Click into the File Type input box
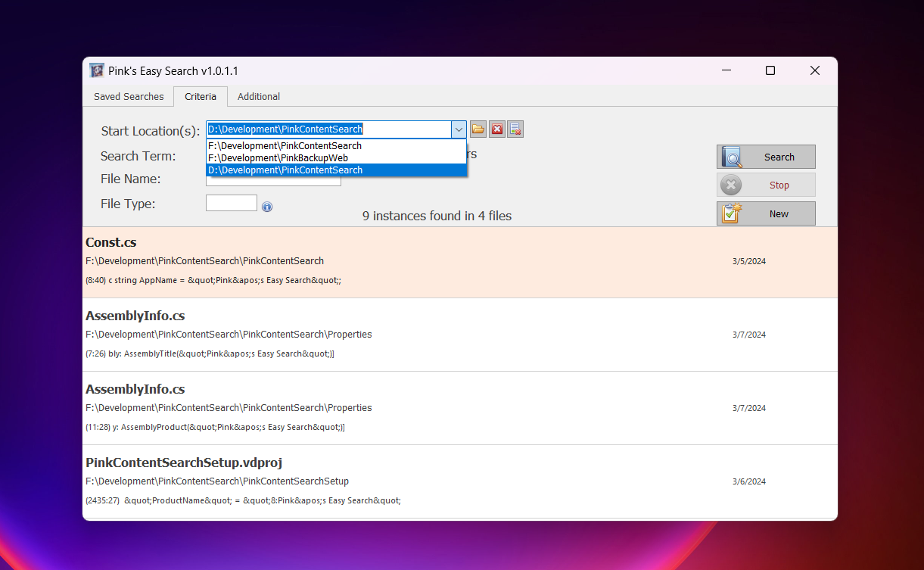924x570 pixels. [232, 203]
